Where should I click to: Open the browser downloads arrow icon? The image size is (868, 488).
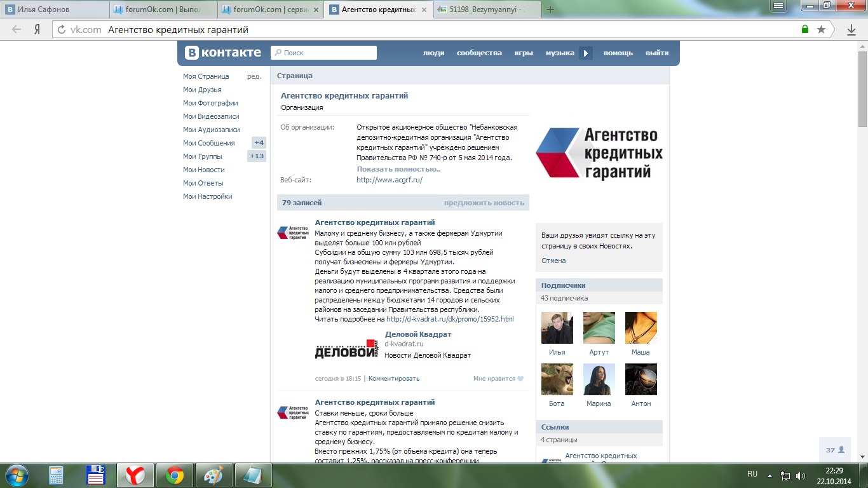(x=852, y=30)
